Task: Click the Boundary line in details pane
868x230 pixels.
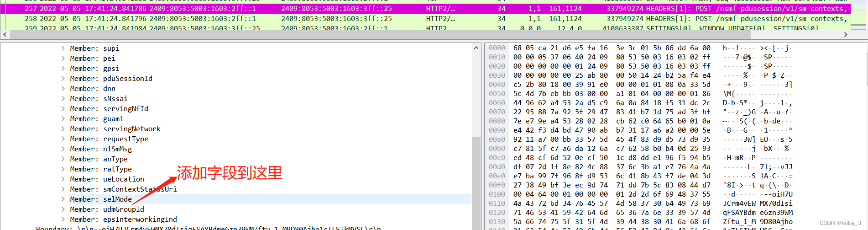Action: [x=209, y=227]
